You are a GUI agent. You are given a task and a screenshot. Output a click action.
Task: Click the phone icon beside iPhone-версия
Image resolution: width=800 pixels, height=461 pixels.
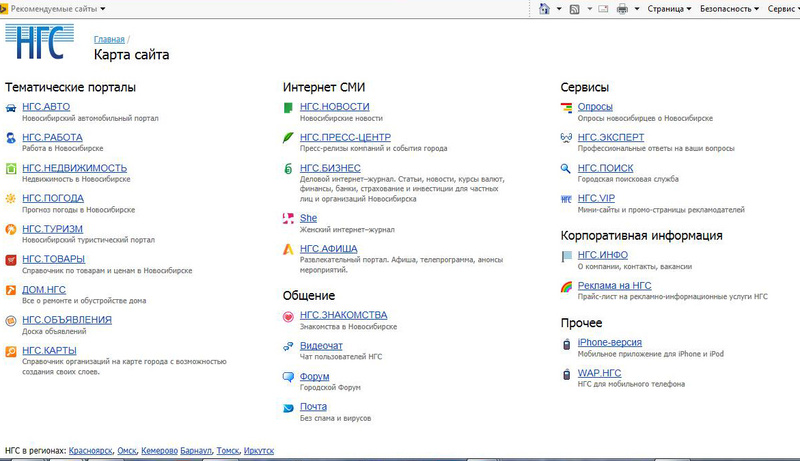(566, 343)
